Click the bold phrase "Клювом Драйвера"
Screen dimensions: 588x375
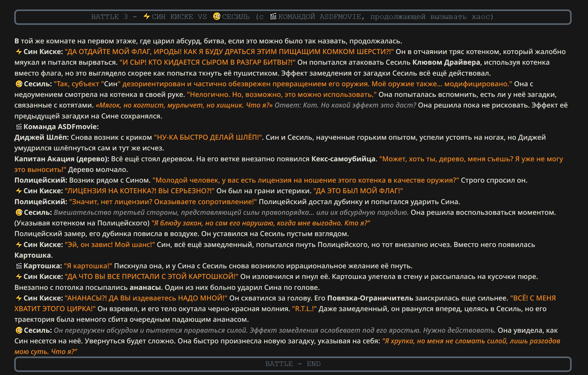click(x=446, y=62)
